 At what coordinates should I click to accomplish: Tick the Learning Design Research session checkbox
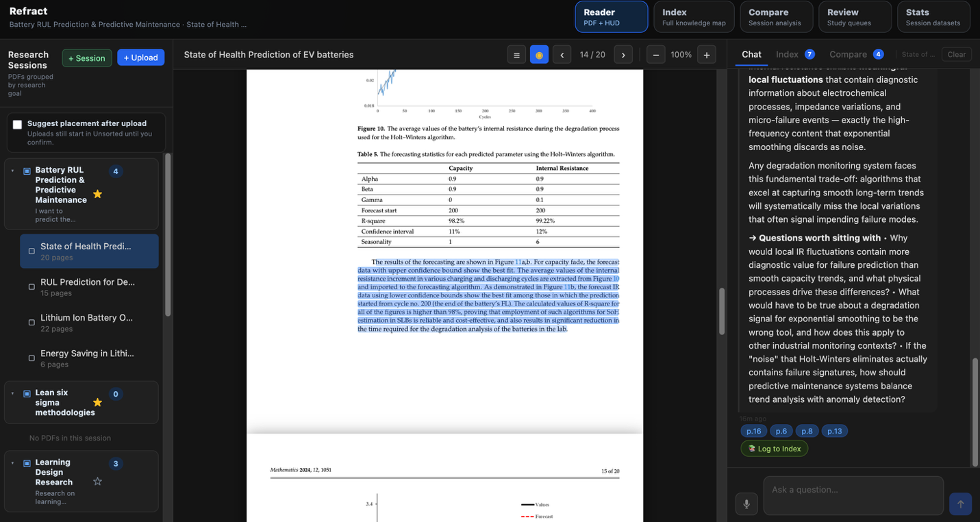[x=27, y=463]
